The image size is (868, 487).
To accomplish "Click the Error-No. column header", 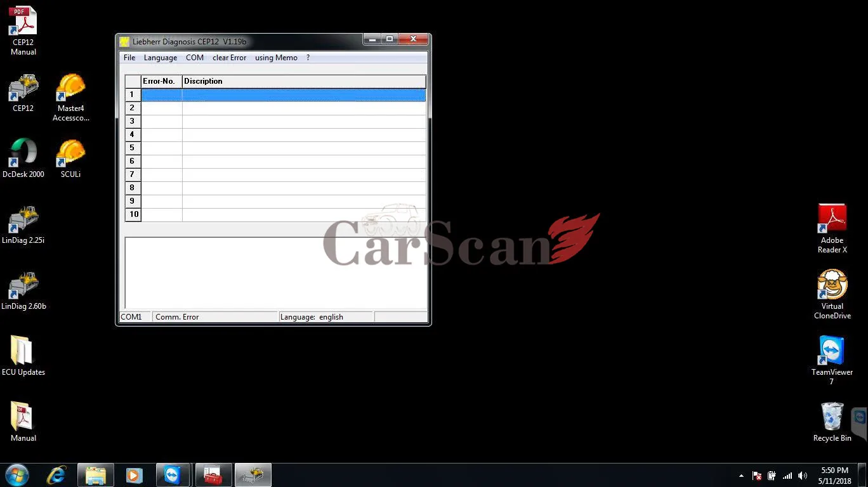I will pos(162,81).
